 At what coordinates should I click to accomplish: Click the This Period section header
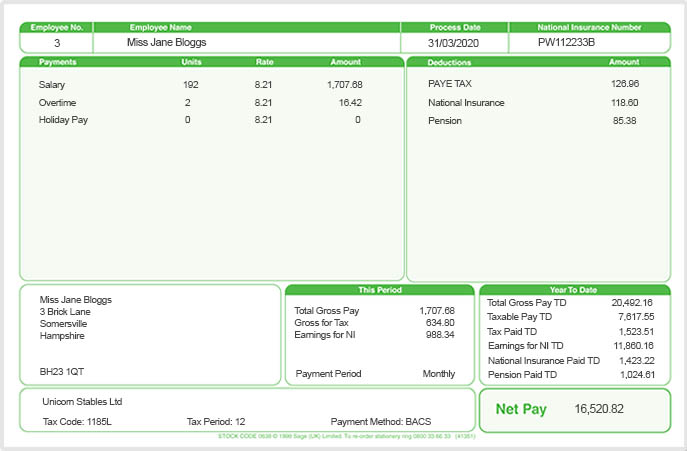(379, 290)
